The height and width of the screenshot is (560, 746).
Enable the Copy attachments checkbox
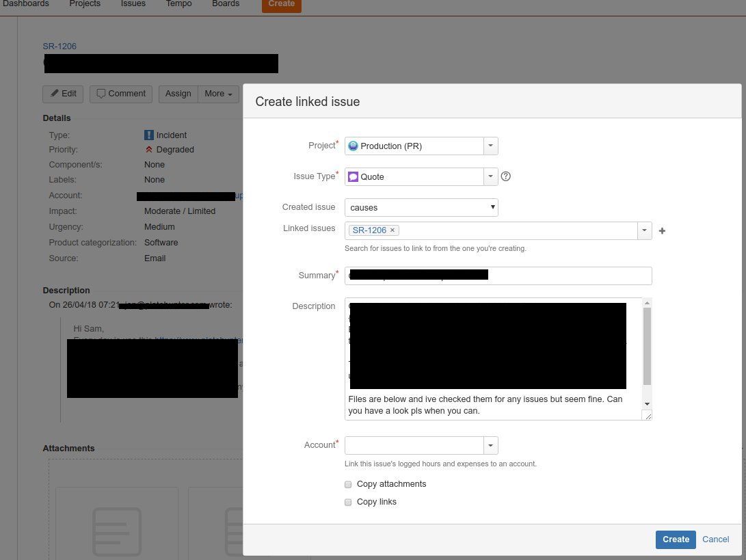click(x=348, y=484)
